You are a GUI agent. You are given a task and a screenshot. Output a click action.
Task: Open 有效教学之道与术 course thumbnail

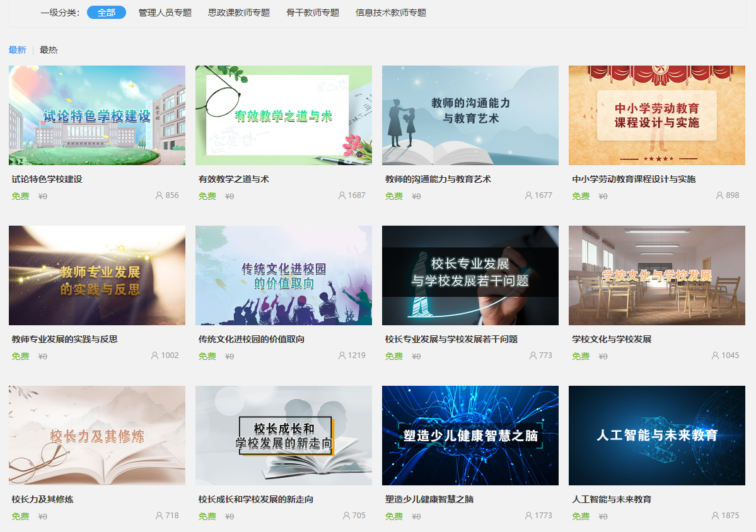coord(284,115)
